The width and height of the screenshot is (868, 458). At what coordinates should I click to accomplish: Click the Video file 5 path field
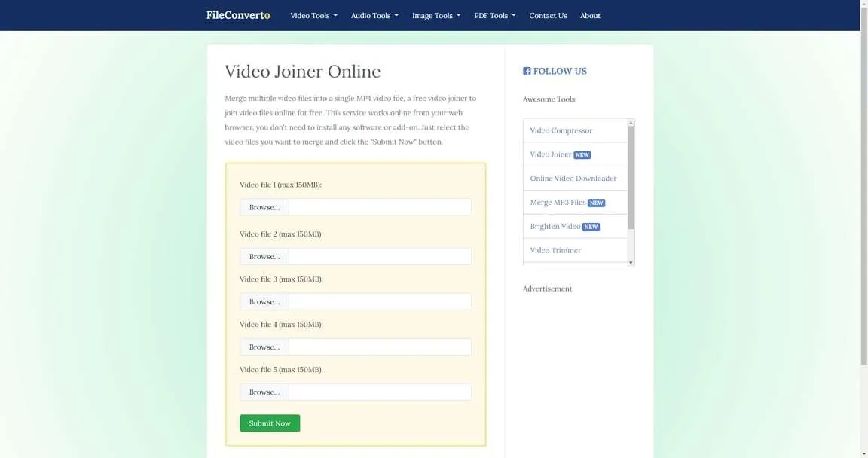coord(380,392)
